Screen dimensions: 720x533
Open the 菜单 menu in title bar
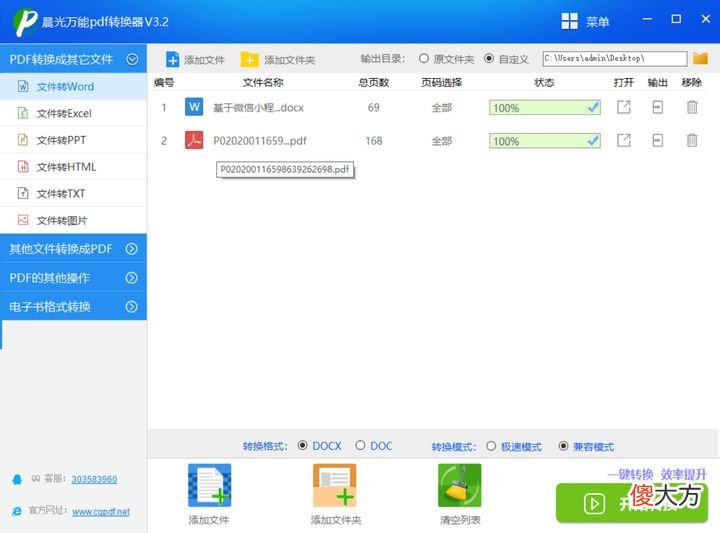[x=597, y=22]
